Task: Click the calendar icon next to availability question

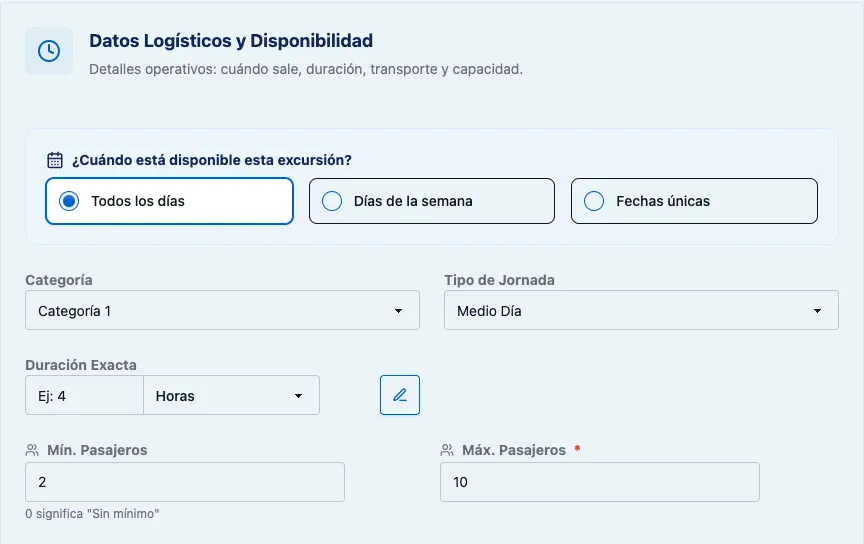Action: pyautogui.click(x=55, y=160)
